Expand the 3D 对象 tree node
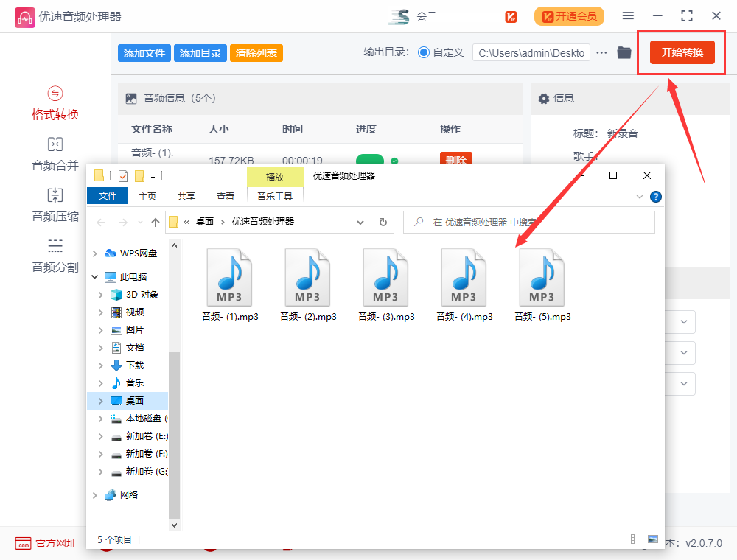 click(x=100, y=295)
